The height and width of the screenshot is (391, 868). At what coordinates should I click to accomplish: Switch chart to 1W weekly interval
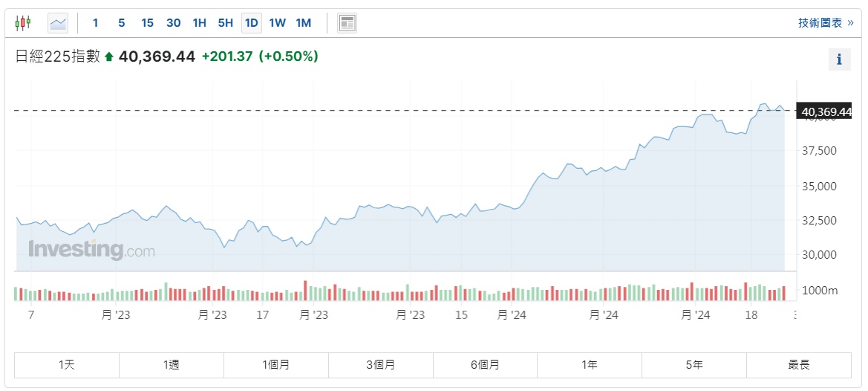pos(277,23)
